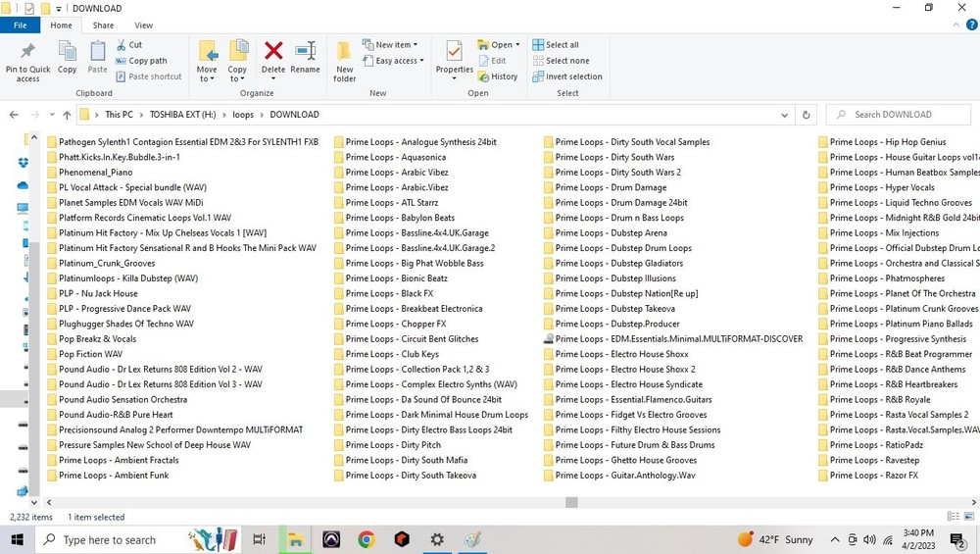Go up one folder level

coord(67,115)
